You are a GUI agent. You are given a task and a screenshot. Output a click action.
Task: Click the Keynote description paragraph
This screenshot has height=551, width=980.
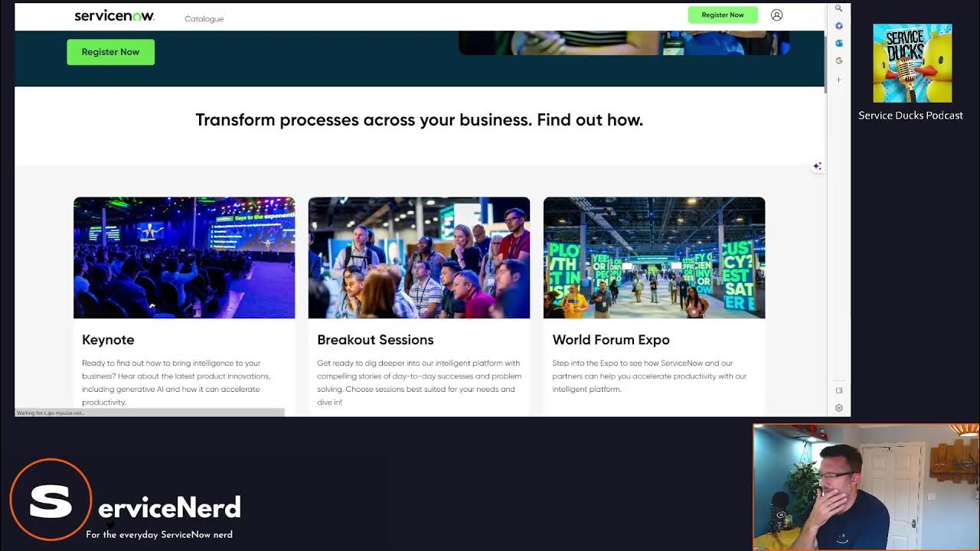176,383
